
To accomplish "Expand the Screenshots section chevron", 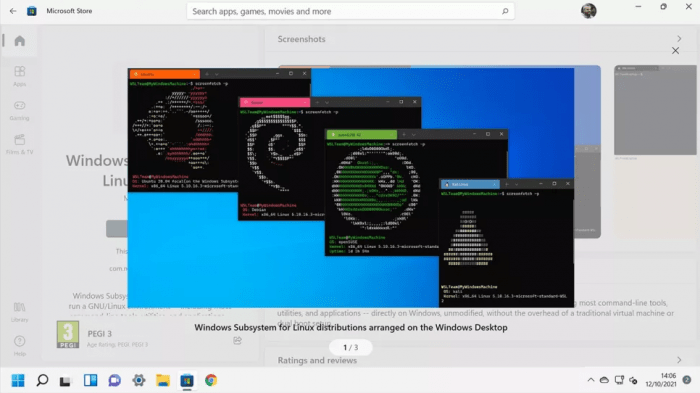I will (x=679, y=39).
